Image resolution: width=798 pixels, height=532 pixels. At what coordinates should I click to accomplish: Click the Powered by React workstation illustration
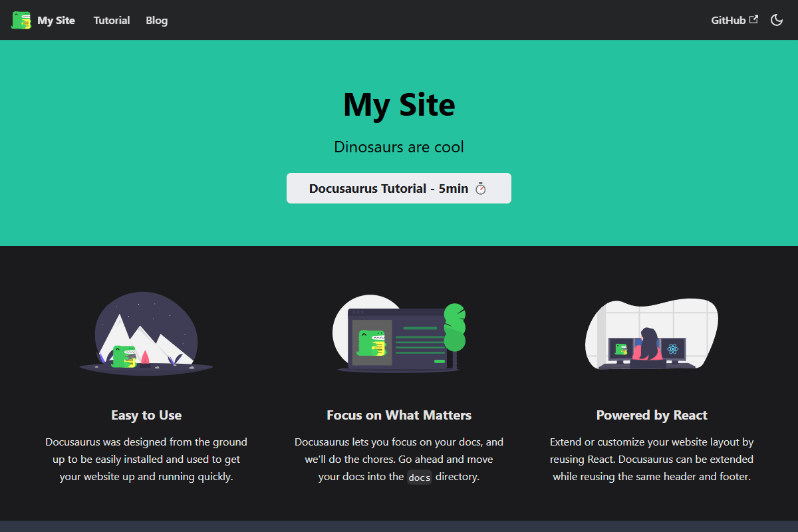point(652,336)
